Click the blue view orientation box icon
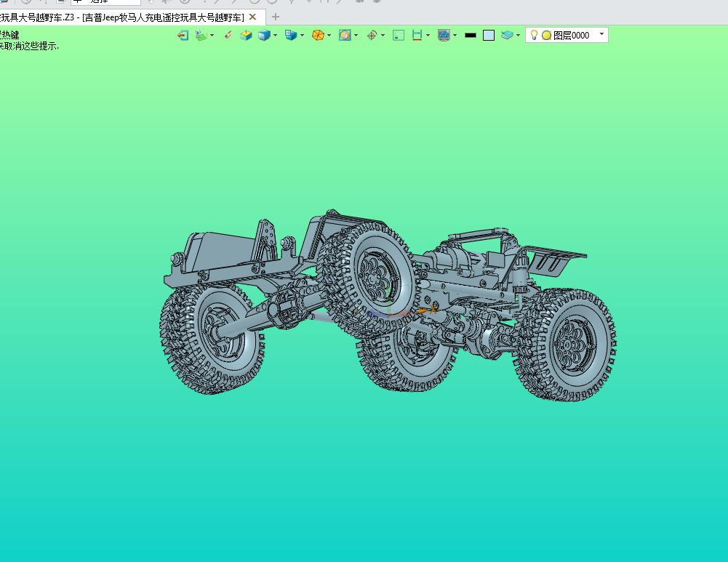This screenshot has height=562, width=728. click(291, 36)
